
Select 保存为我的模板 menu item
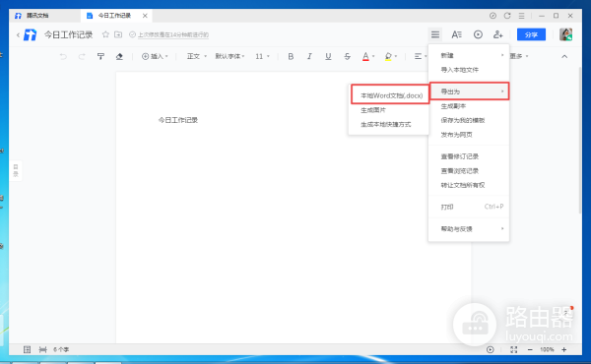[469, 120]
